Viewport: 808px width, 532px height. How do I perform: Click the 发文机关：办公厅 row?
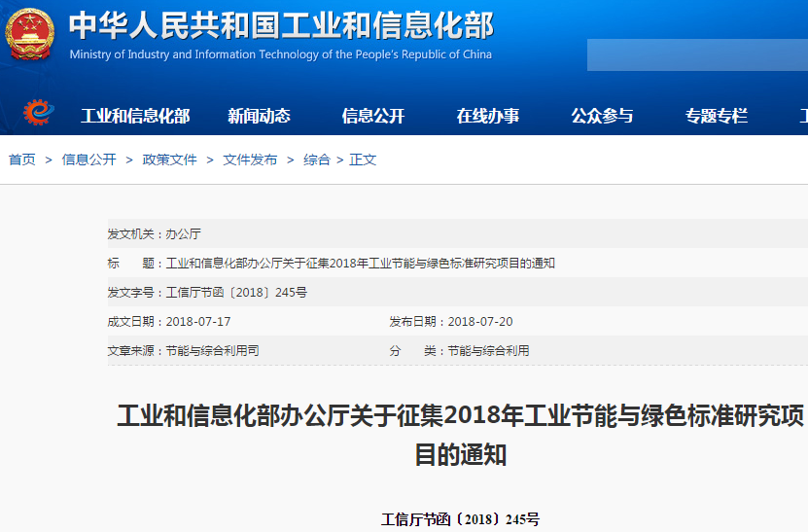tap(458, 234)
